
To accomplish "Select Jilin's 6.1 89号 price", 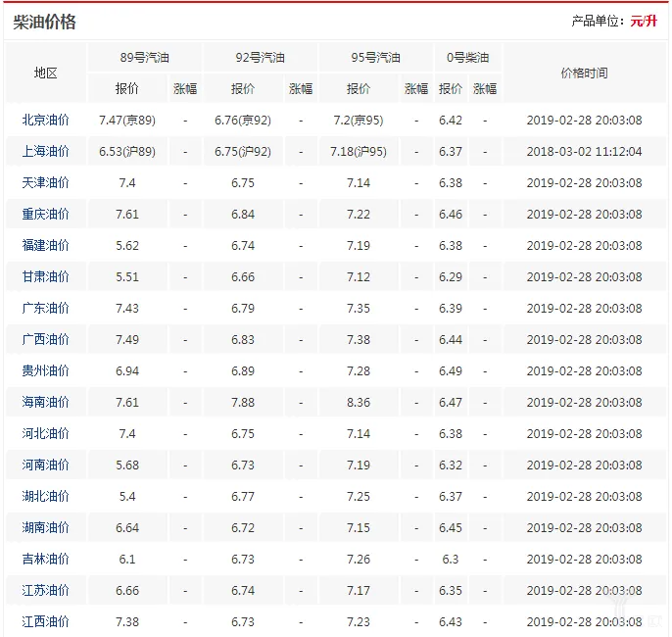I will pos(127,559).
